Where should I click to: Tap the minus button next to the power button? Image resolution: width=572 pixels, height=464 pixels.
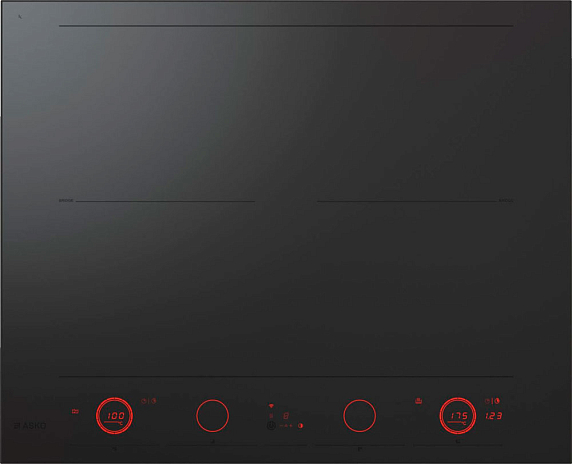point(282,426)
